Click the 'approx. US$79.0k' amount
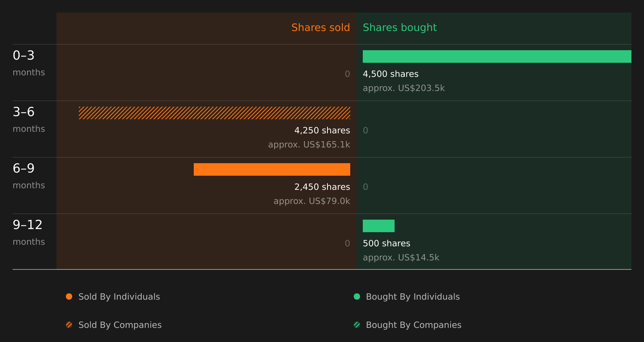The image size is (644, 342). (x=312, y=201)
